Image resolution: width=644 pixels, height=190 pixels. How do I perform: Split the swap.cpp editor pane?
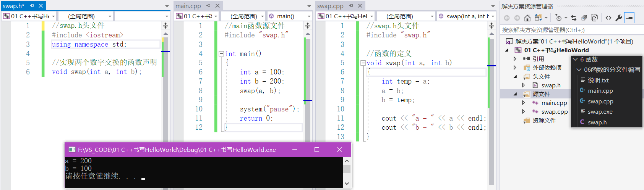pyautogui.click(x=492, y=26)
